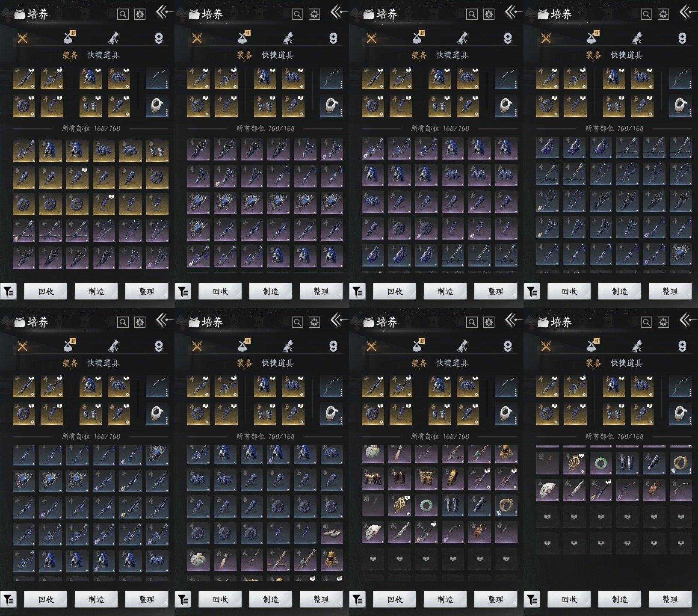This screenshot has height=616, width=698.
Task: Open the settings gear in top-right panel
Action: (x=663, y=15)
